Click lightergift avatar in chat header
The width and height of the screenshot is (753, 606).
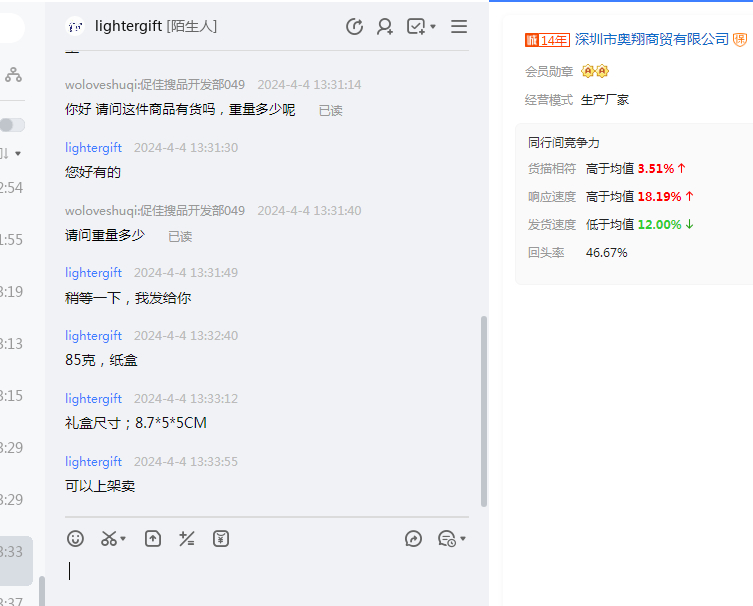pos(75,27)
